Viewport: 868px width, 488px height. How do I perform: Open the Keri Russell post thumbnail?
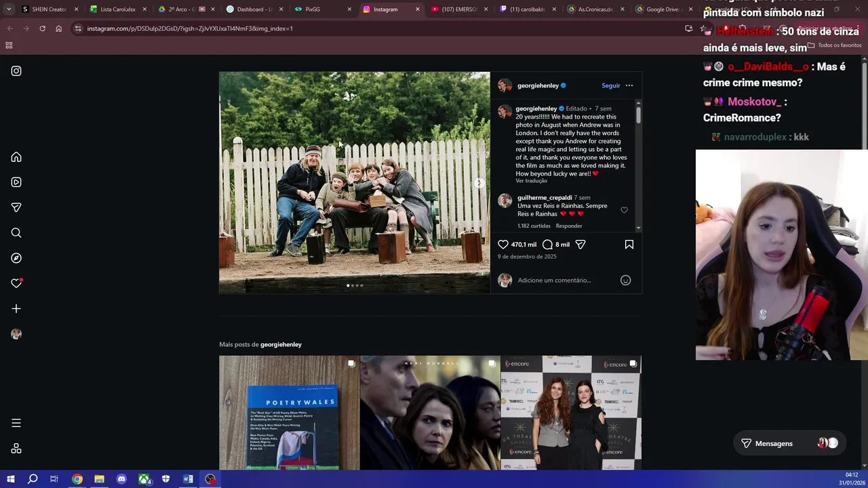click(430, 413)
